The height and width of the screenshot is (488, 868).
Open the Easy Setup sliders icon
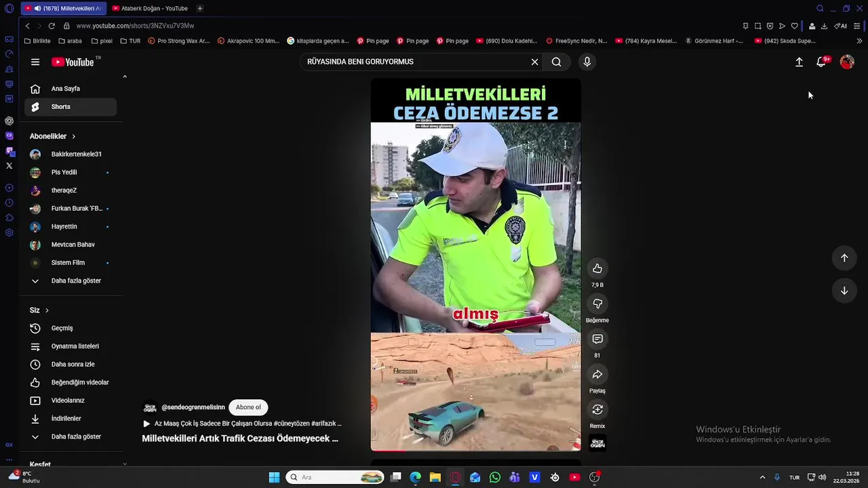pos(857,26)
